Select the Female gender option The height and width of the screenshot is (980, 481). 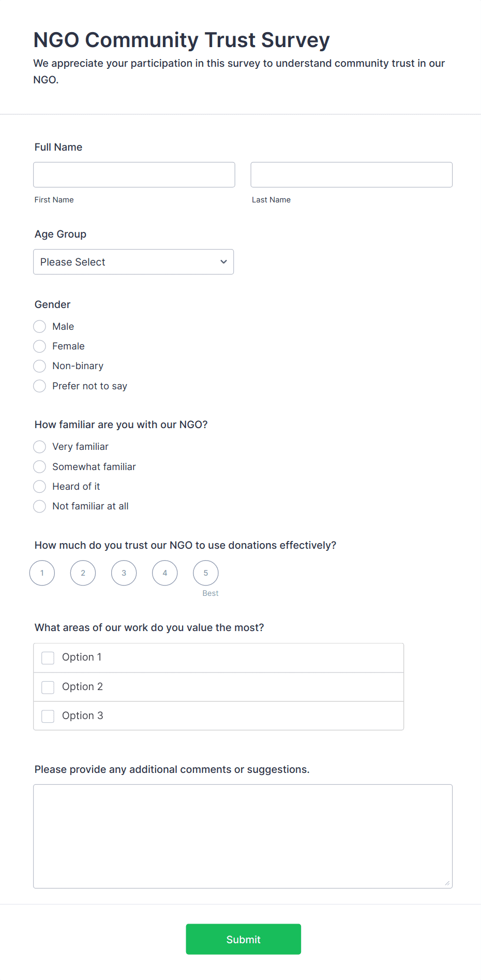coord(40,346)
